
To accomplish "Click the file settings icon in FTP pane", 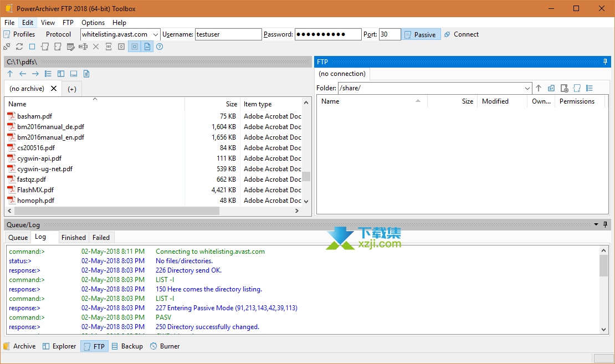I will tap(564, 88).
